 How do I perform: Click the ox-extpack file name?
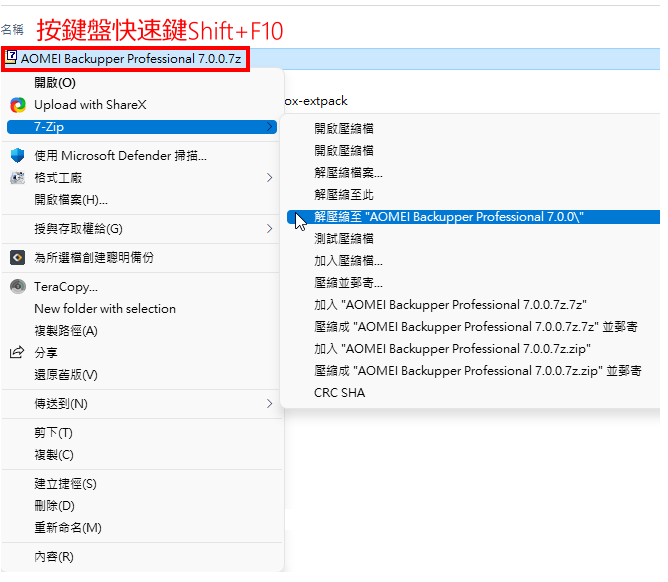click(x=316, y=101)
